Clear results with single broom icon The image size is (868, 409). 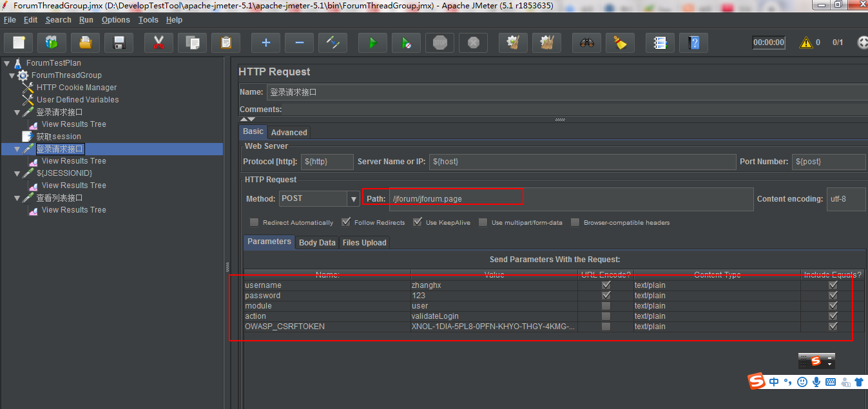tap(513, 43)
